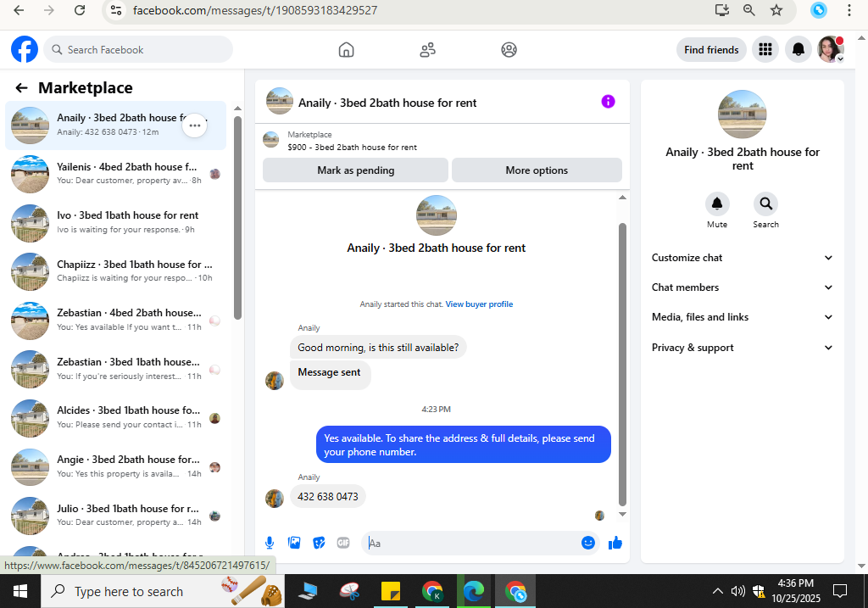Open the emoji picker icon
This screenshot has width=868, height=608.
(588, 544)
